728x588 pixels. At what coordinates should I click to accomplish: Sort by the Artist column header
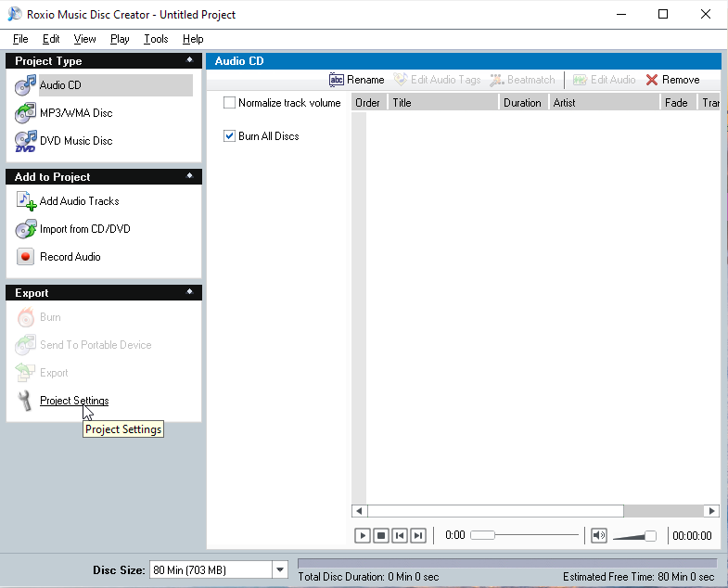coord(605,103)
